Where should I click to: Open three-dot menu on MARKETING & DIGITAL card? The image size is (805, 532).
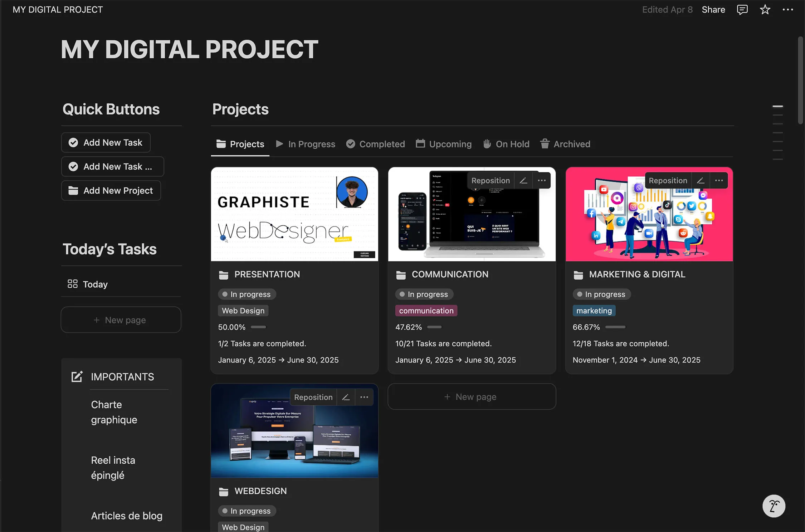click(719, 181)
